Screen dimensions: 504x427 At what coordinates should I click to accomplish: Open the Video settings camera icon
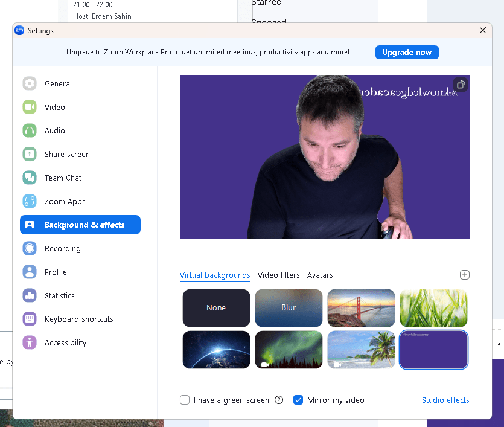[30, 107]
